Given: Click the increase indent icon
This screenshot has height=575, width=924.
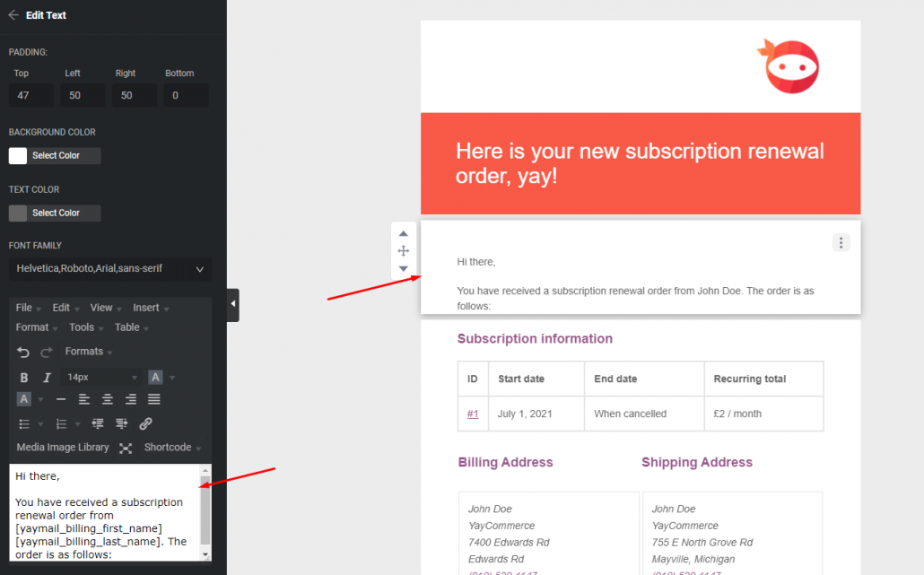Looking at the screenshot, I should [121, 423].
